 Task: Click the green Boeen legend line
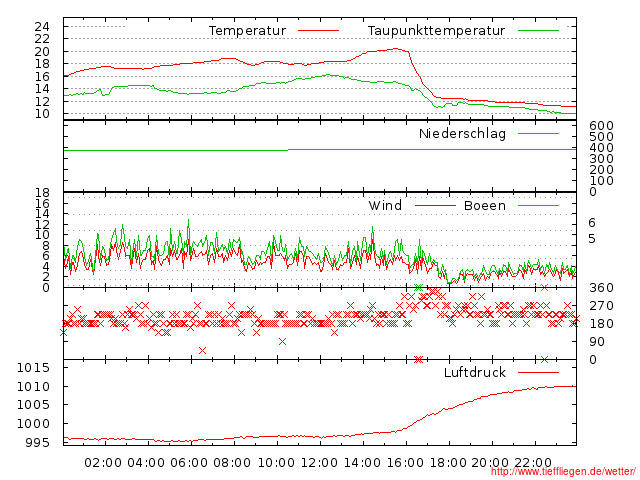tap(538, 206)
